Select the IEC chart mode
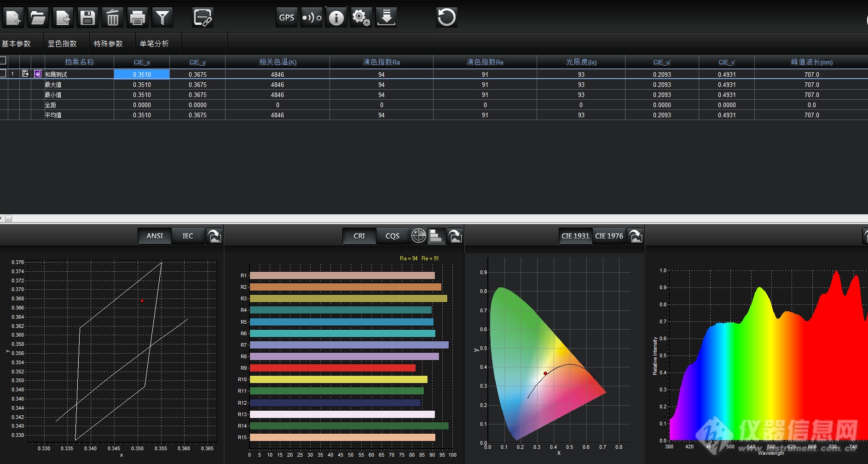Screen dimensions: 868x464 (x=188, y=236)
